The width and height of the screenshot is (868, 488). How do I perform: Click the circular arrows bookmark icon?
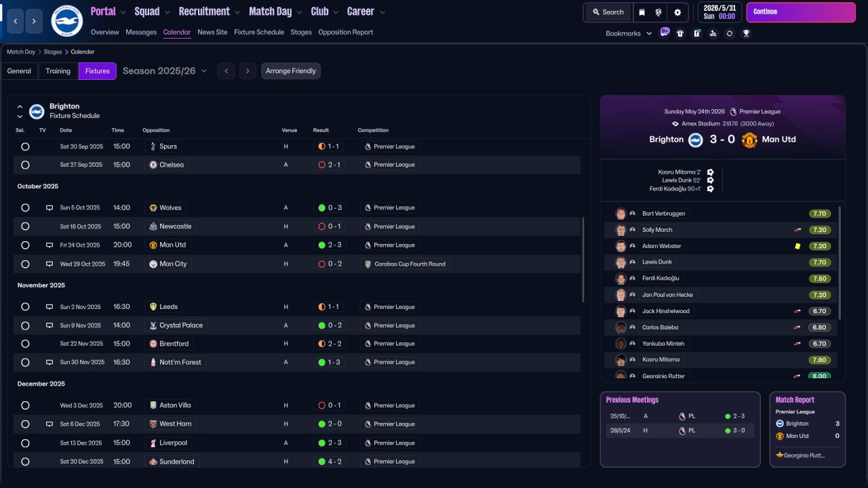click(730, 33)
